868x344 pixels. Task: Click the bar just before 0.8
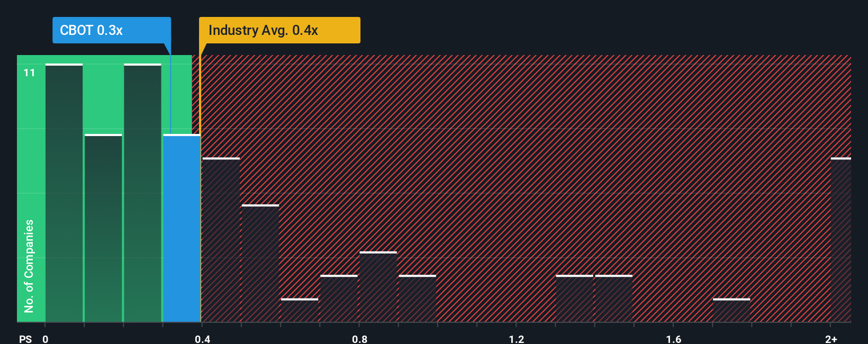(339, 298)
